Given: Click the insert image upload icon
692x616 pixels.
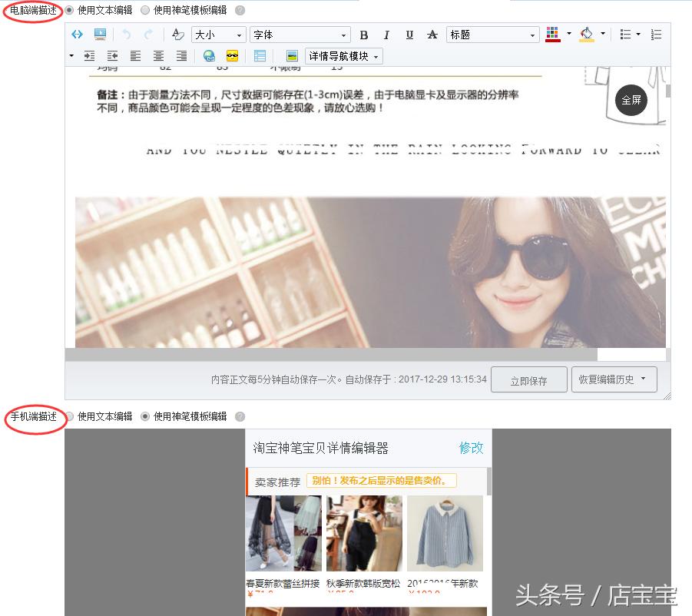Looking at the screenshot, I should click(x=98, y=35).
